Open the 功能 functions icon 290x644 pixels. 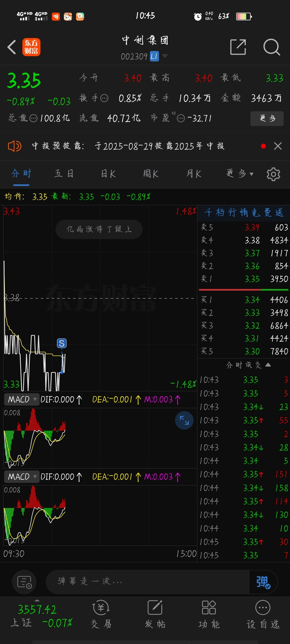[x=209, y=615]
